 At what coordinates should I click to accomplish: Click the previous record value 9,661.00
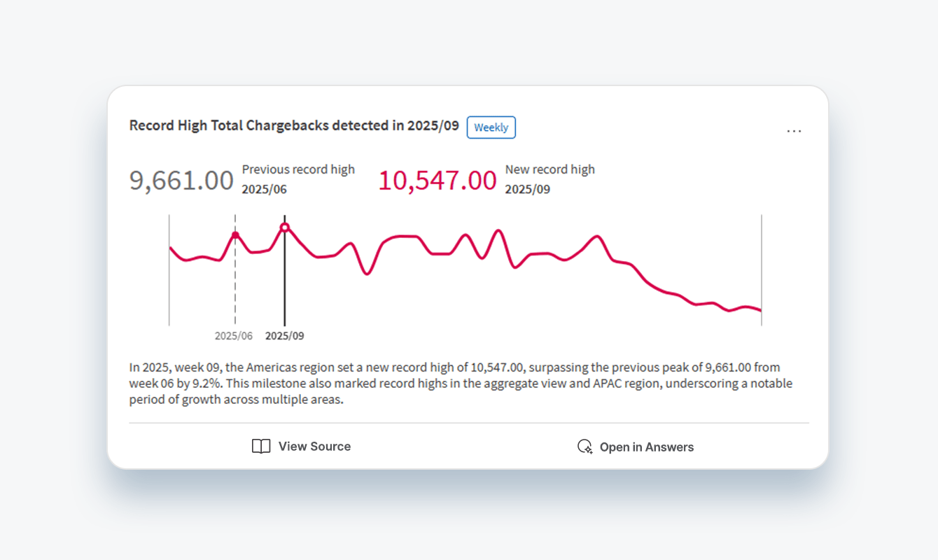coord(181,181)
